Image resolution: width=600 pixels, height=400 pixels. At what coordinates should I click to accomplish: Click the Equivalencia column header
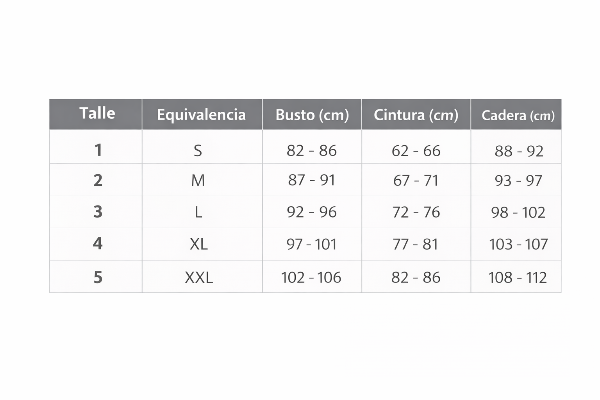tap(201, 115)
